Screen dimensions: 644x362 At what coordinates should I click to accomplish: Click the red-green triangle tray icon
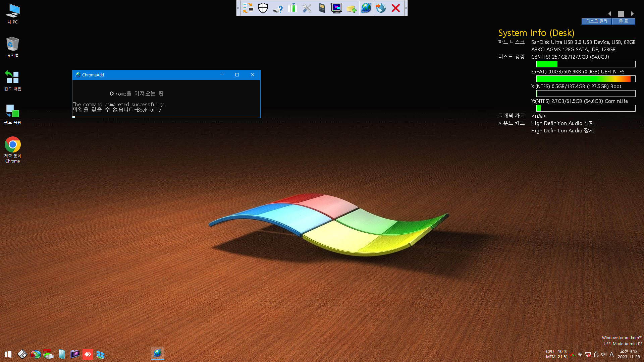(x=572, y=354)
